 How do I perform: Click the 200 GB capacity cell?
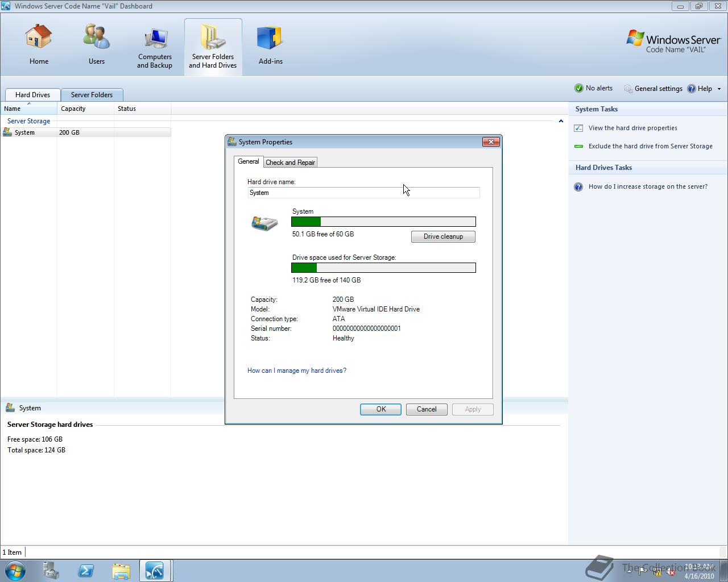point(69,132)
